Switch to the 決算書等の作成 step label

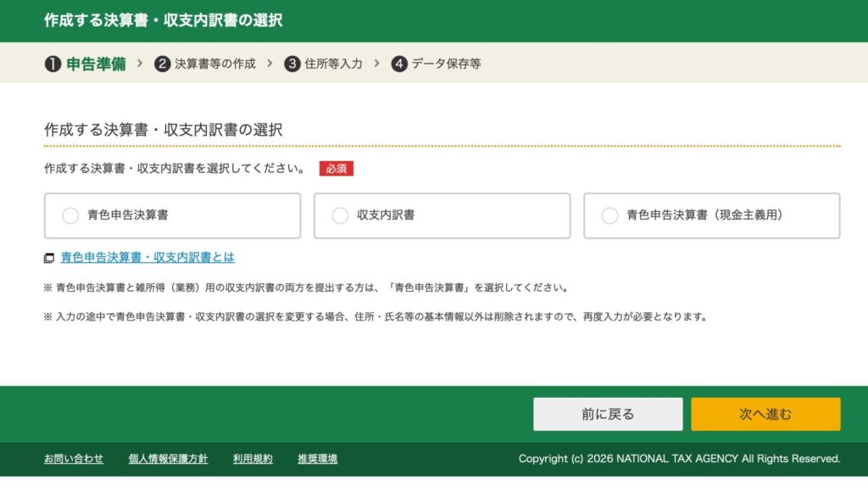214,64
